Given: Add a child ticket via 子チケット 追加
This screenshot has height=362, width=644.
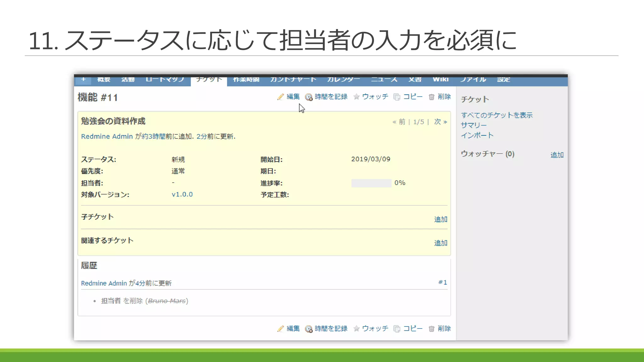Looking at the screenshot, I should (441, 219).
